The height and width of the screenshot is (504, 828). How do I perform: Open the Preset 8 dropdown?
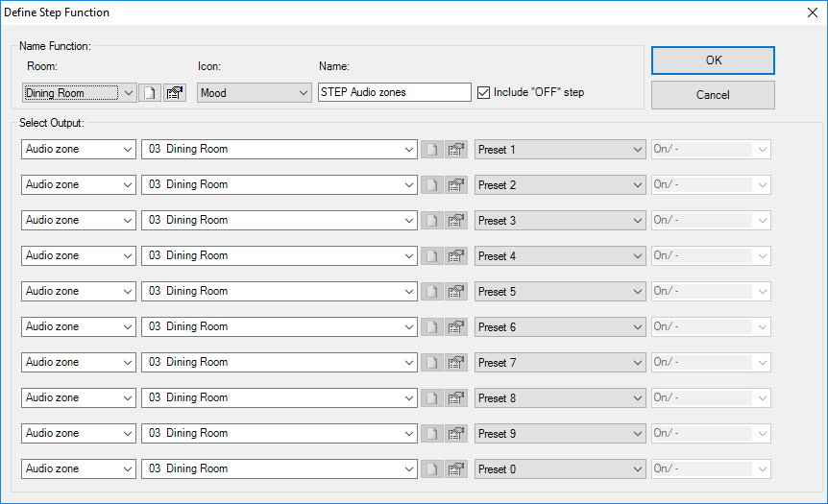pyautogui.click(x=560, y=398)
